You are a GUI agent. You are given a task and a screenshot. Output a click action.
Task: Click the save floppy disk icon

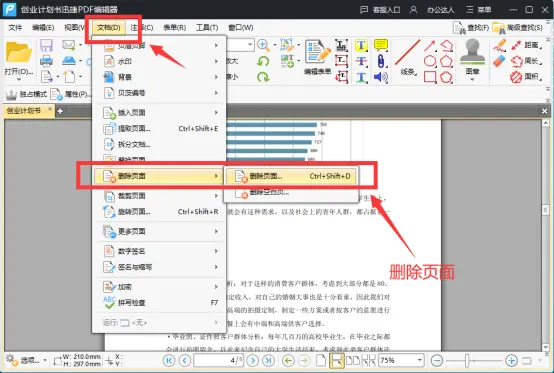coord(46,46)
